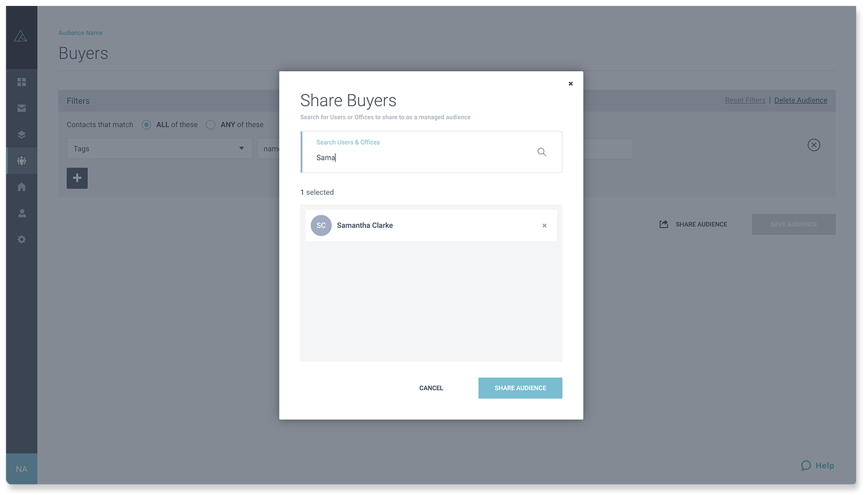Screen dimensions: 868x495
Task: Click CANCEL in the Share Buyers dialog
Action: 431,388
